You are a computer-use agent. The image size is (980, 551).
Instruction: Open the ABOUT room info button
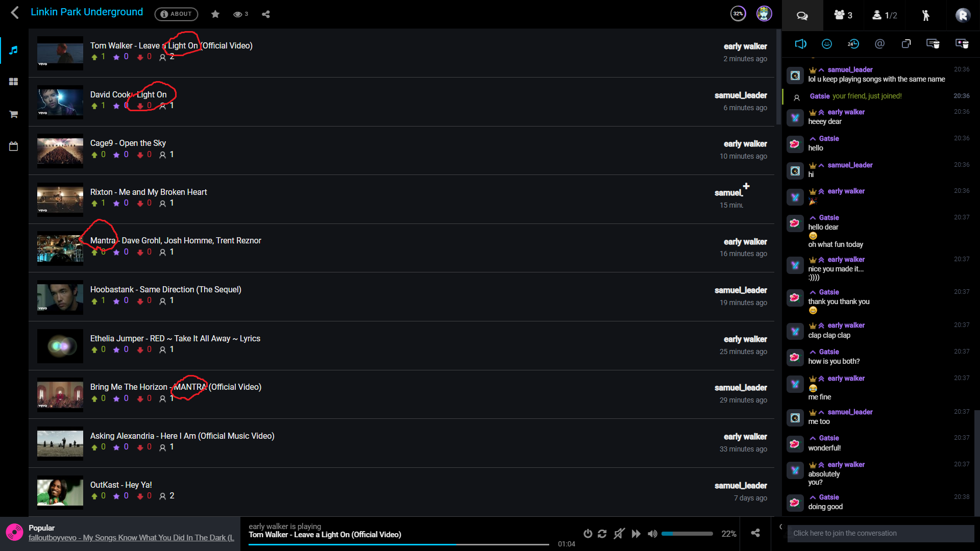tap(176, 14)
